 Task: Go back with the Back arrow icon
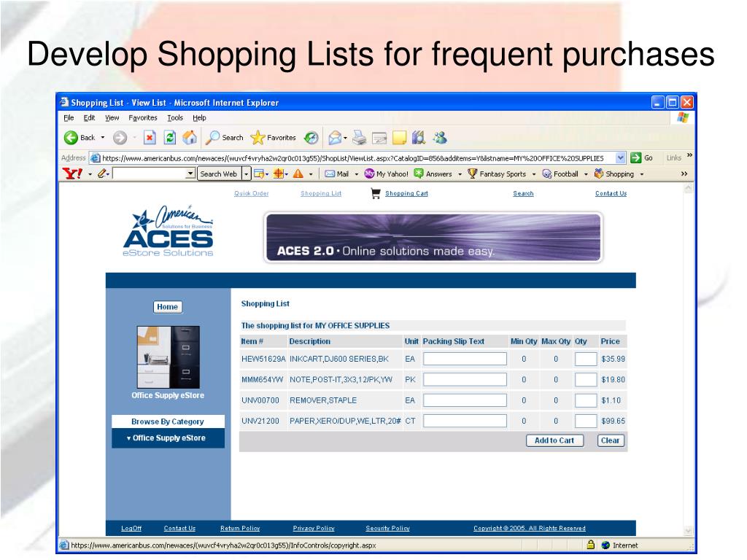coord(71,138)
